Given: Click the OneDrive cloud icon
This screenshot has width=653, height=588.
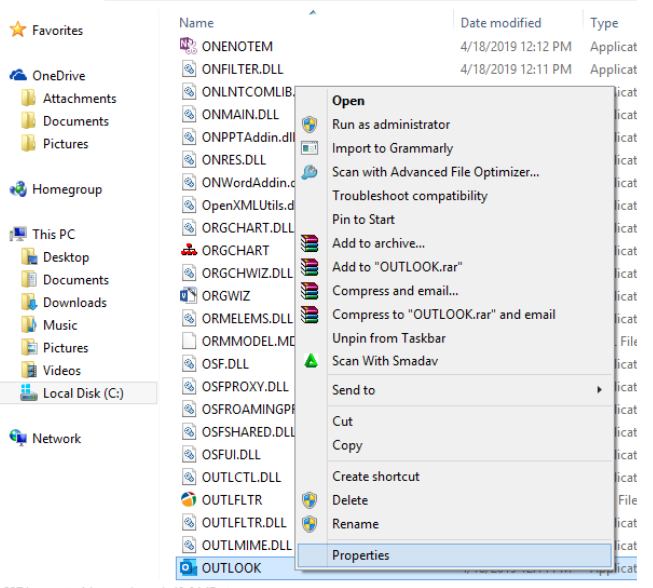Looking at the screenshot, I should (x=18, y=75).
